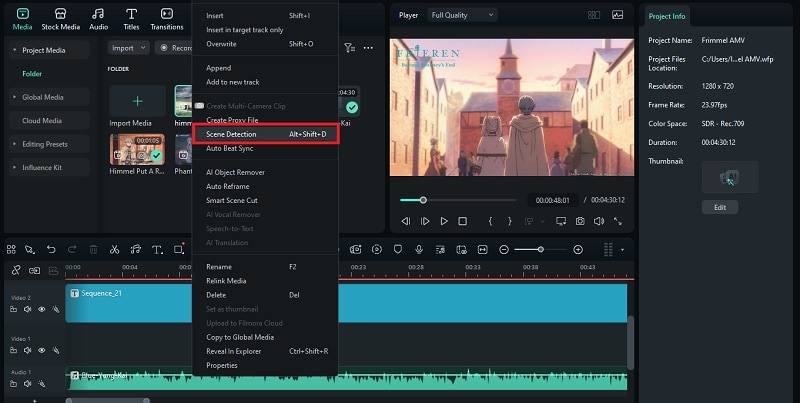Step to the previous frame

point(406,221)
